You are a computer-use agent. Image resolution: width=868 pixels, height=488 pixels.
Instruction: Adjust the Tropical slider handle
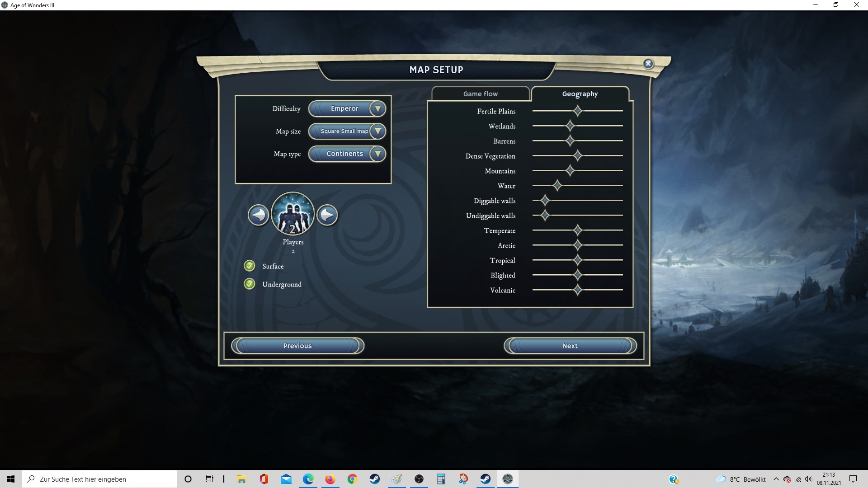tap(577, 260)
